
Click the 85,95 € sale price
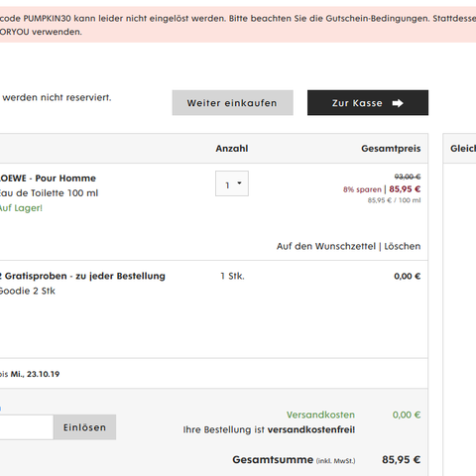[405, 189]
